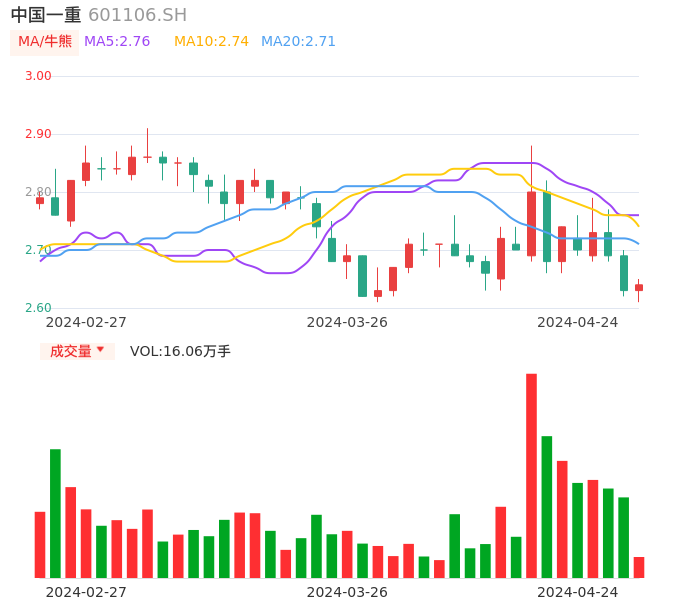Click the rightmost red volume bar

(639, 567)
